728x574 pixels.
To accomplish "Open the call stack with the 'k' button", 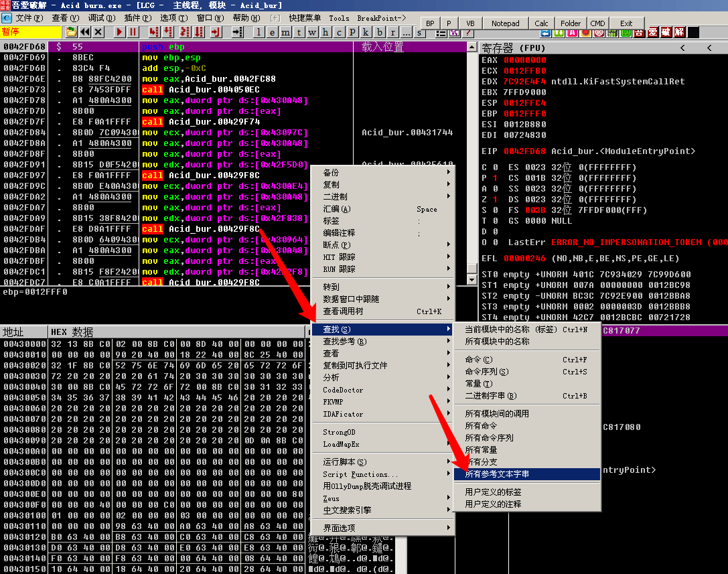I will pyautogui.click(x=366, y=32).
